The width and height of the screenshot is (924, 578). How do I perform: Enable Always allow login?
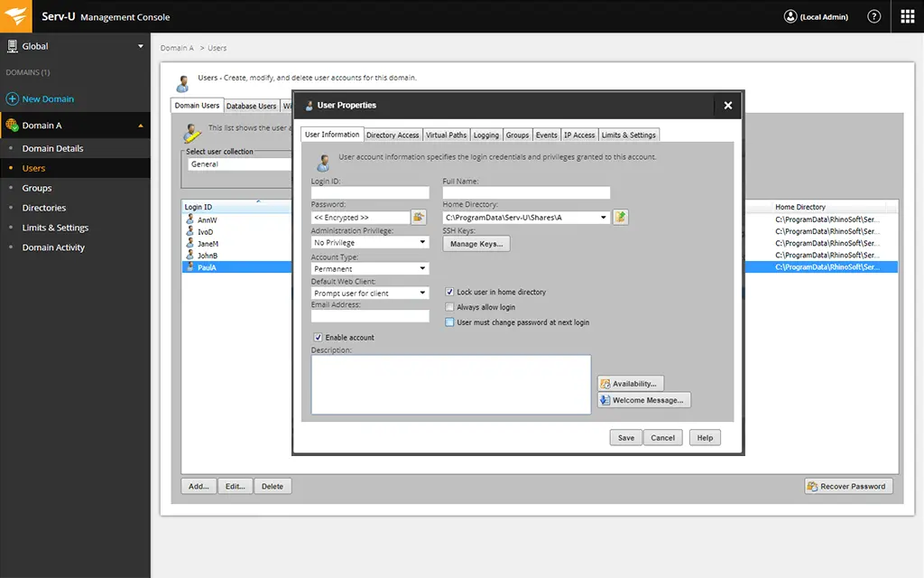coord(448,305)
